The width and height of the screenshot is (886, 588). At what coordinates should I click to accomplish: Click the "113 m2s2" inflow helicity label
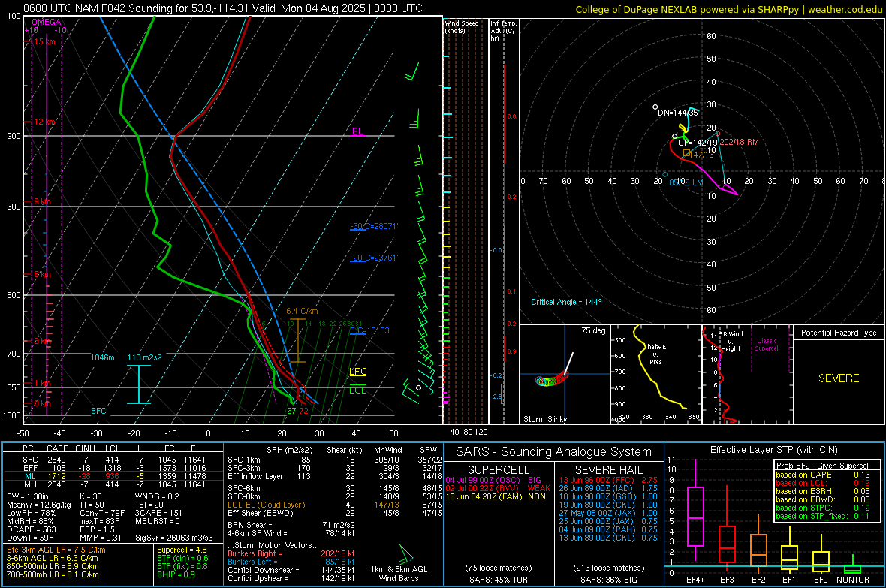[145, 357]
